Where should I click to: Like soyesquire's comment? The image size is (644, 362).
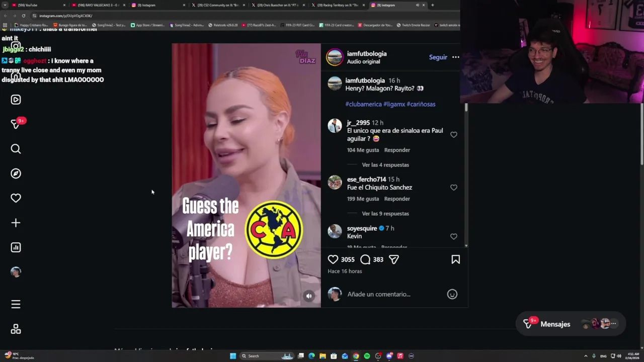[454, 236]
